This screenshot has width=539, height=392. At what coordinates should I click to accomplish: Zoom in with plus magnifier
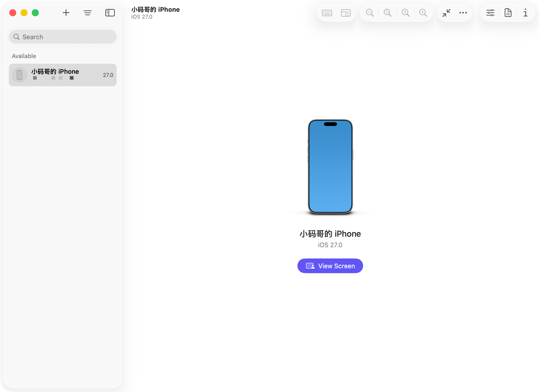(423, 13)
